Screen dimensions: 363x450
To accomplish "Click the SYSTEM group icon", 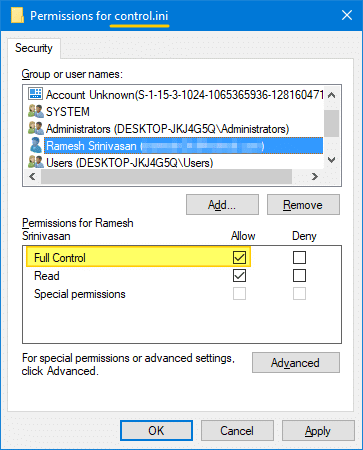I will click(x=36, y=111).
